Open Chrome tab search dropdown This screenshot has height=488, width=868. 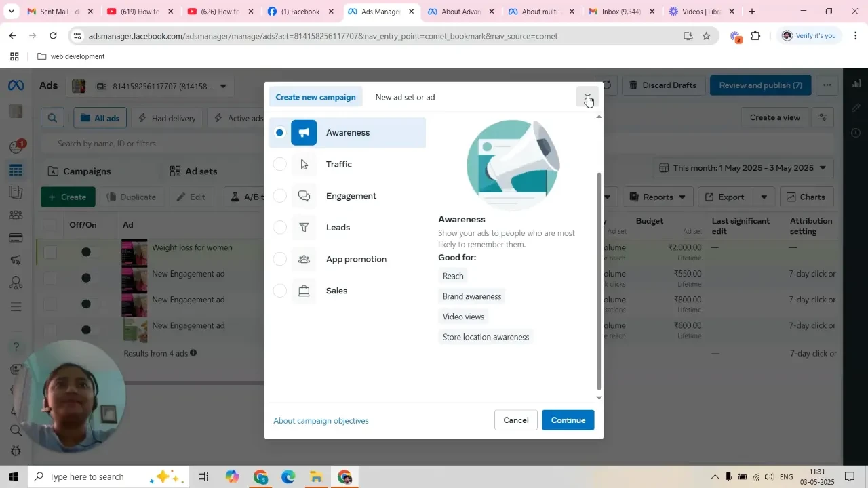tap(12, 12)
